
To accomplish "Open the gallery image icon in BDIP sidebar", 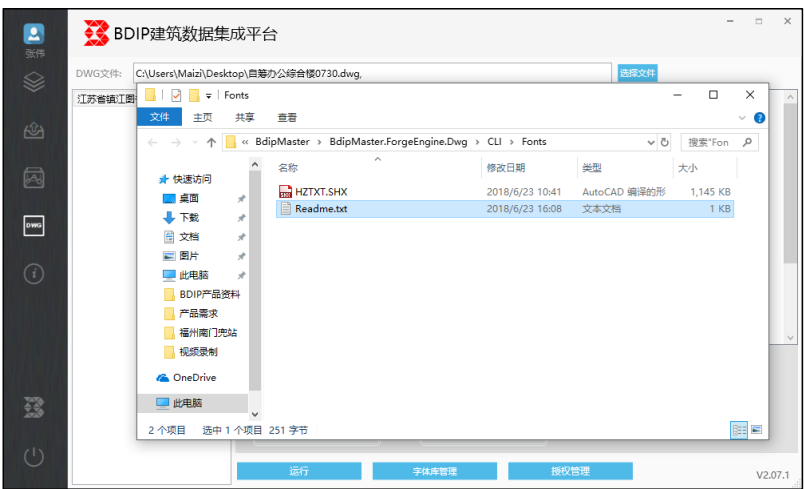I will 34,177.
